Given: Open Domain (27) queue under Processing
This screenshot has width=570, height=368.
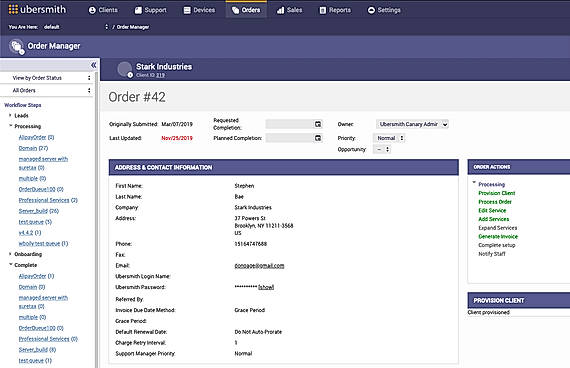Looking at the screenshot, I should tap(33, 148).
